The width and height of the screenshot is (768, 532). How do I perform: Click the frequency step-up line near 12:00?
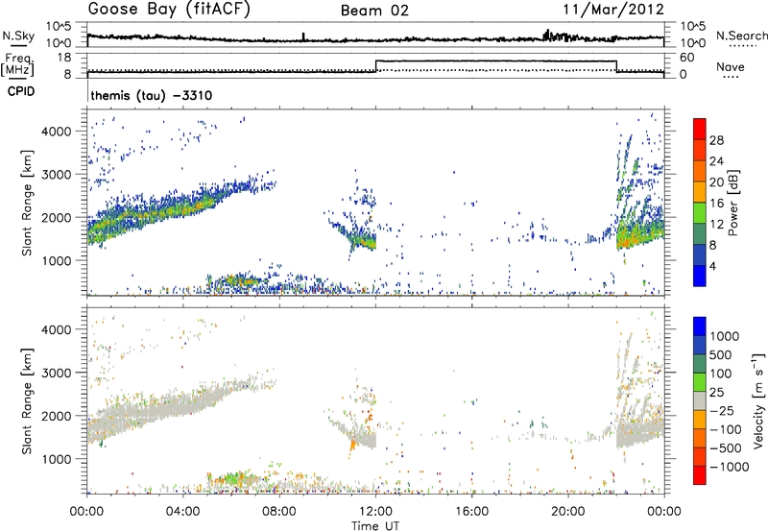(x=375, y=66)
